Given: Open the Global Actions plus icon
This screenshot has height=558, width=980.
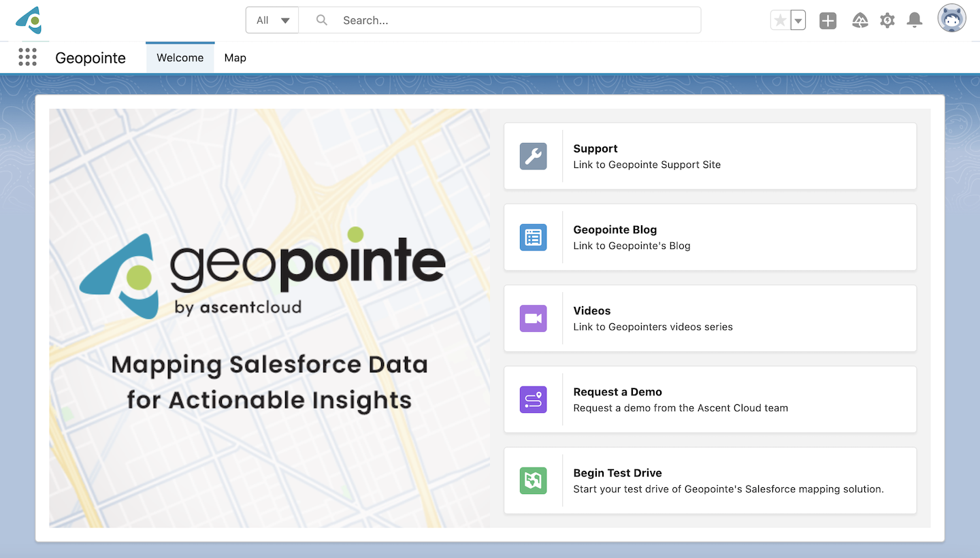Looking at the screenshot, I should pos(828,20).
